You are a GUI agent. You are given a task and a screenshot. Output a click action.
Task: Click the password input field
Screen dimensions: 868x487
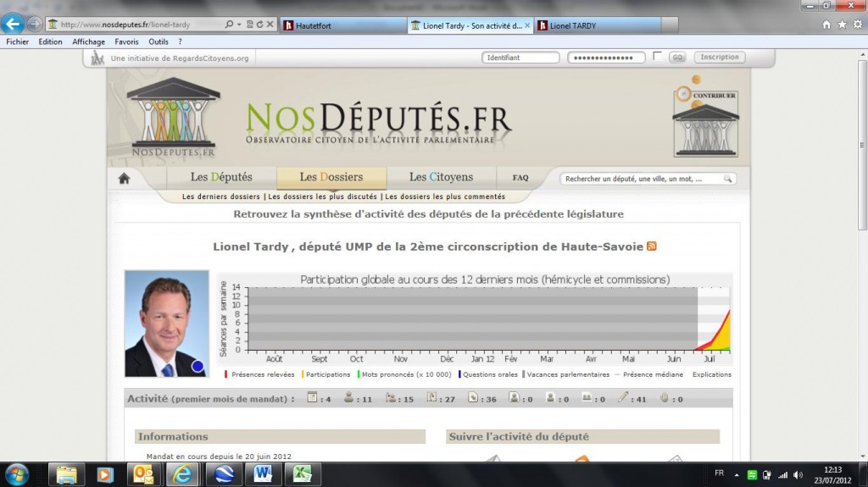pos(606,58)
